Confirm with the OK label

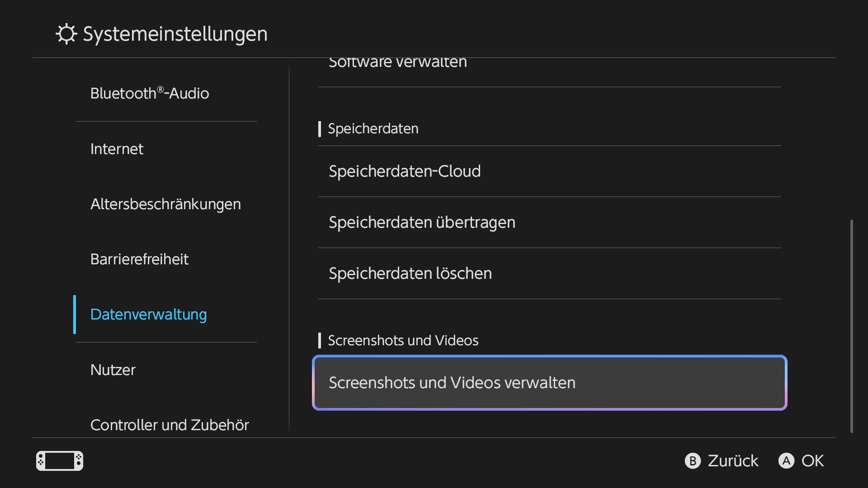click(x=813, y=461)
